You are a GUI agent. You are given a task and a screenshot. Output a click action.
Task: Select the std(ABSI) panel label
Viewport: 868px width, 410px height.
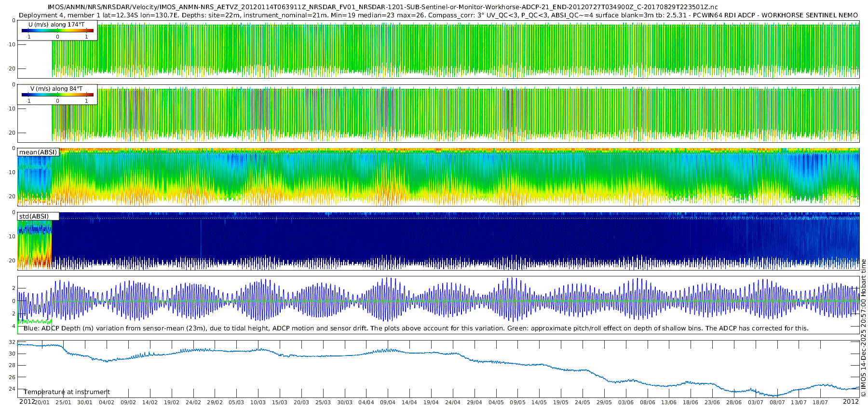(34, 217)
